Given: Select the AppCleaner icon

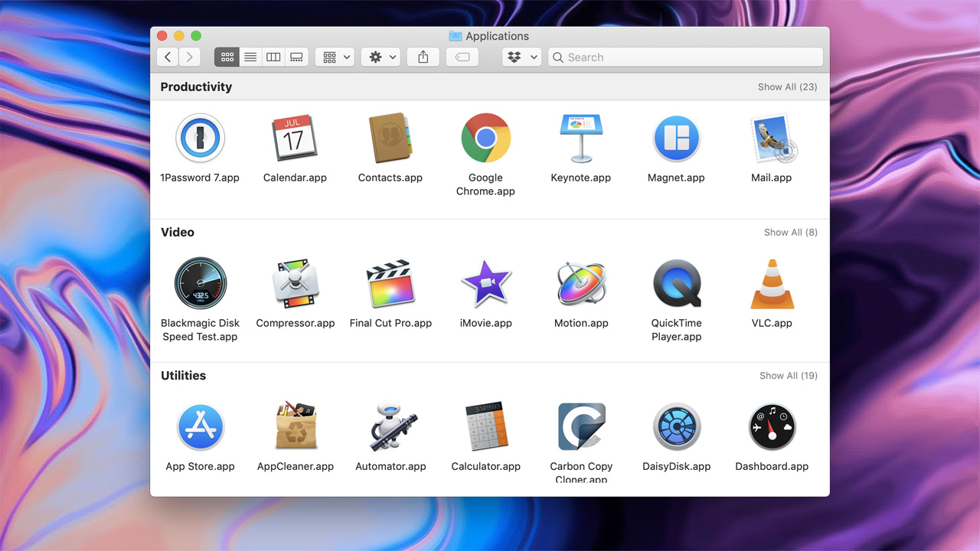Looking at the screenshot, I should pyautogui.click(x=296, y=425).
